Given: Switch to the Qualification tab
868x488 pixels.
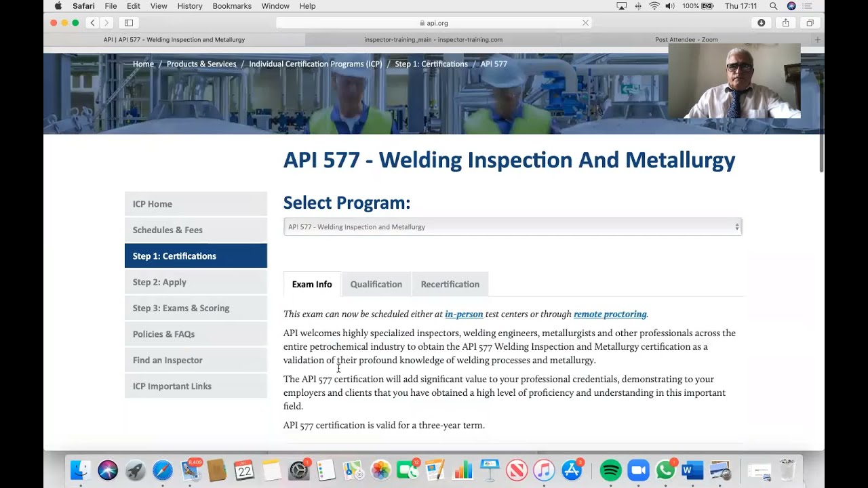Looking at the screenshot, I should click(376, 284).
